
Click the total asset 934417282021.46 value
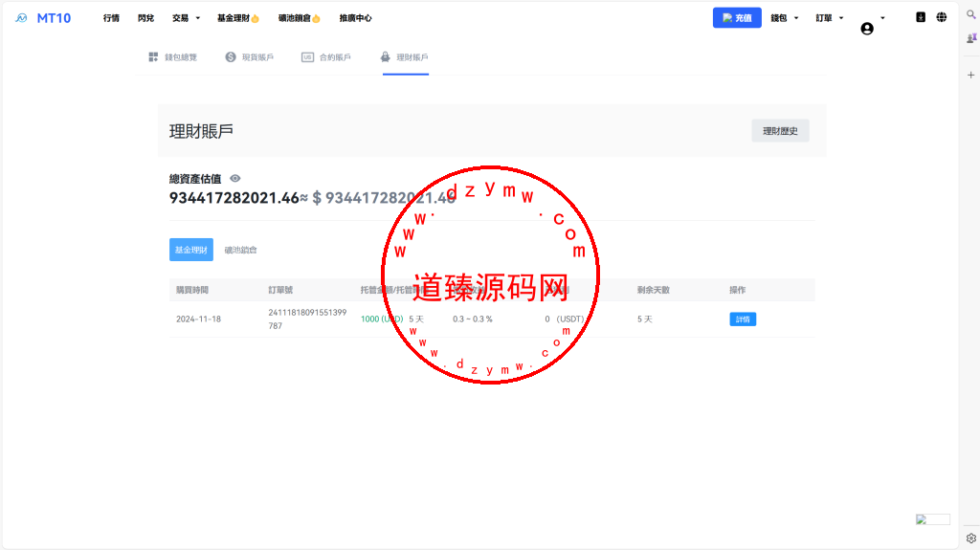pyautogui.click(x=234, y=197)
